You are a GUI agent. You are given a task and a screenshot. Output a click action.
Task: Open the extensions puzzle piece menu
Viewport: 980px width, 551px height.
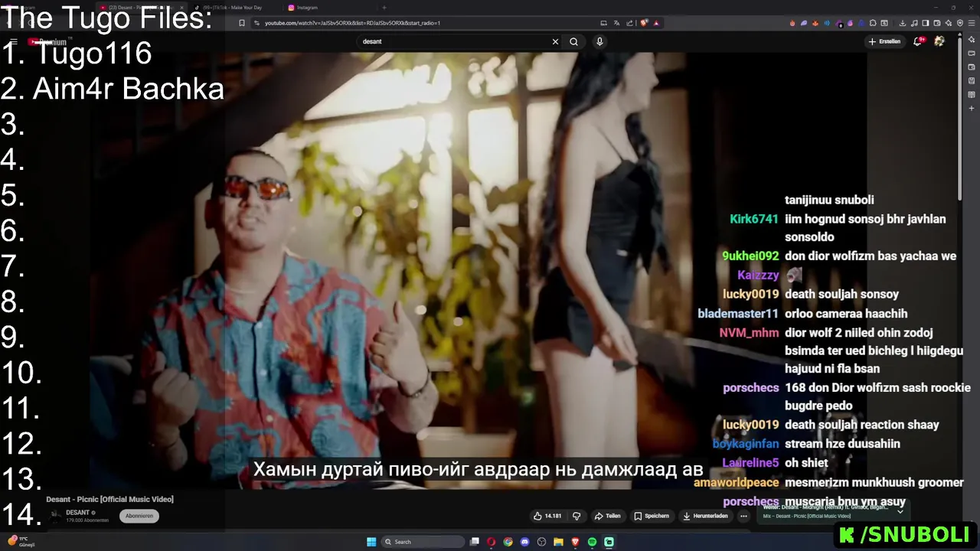[873, 23]
